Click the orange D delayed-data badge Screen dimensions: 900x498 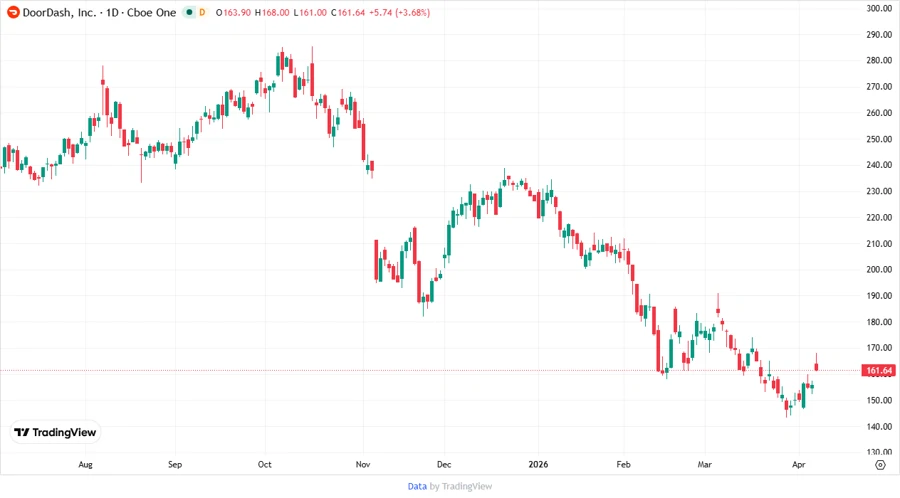(x=202, y=12)
